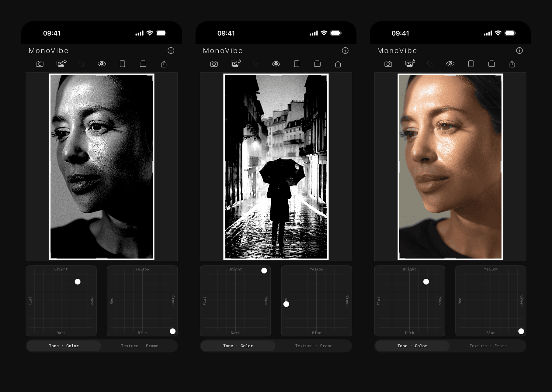The image size is (552, 392).
Task: Click the Flat label under the umbrella photo
Action: [204, 301]
